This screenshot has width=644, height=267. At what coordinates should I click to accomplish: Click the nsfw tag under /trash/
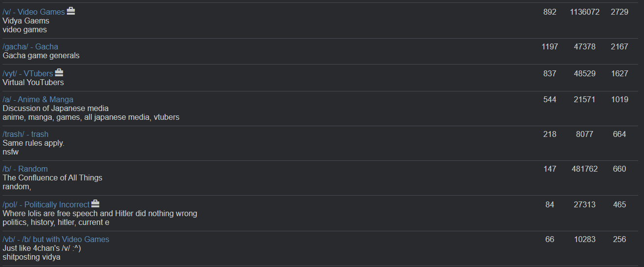pyautogui.click(x=10, y=152)
